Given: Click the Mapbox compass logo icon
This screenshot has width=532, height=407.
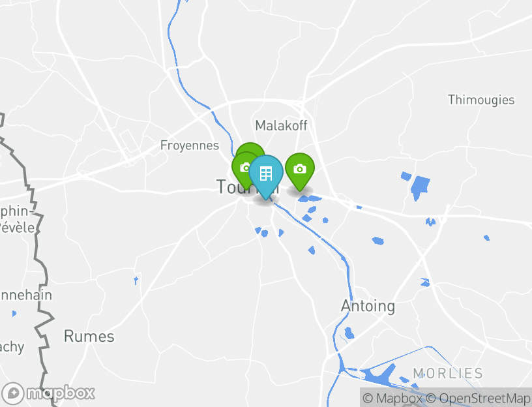Looking at the screenshot, I should (x=12, y=393).
